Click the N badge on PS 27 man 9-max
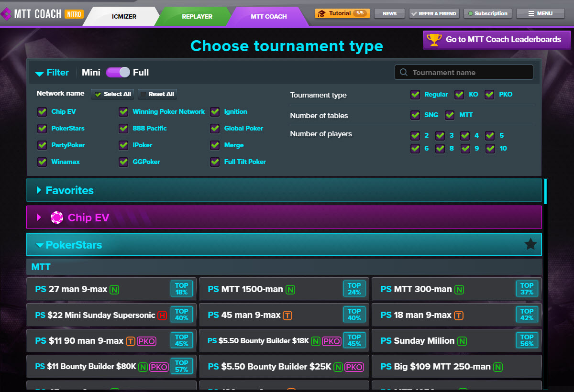The width and height of the screenshot is (574, 392). pyautogui.click(x=114, y=289)
